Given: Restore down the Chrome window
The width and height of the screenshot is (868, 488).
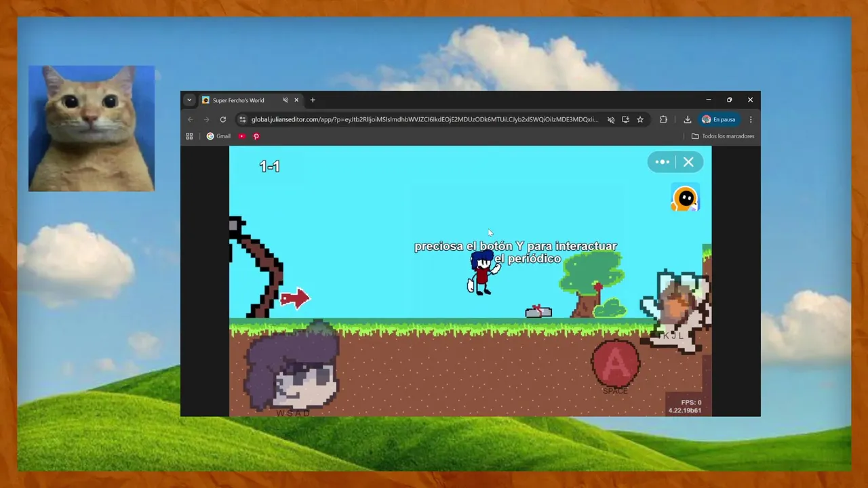Looking at the screenshot, I should [x=730, y=100].
